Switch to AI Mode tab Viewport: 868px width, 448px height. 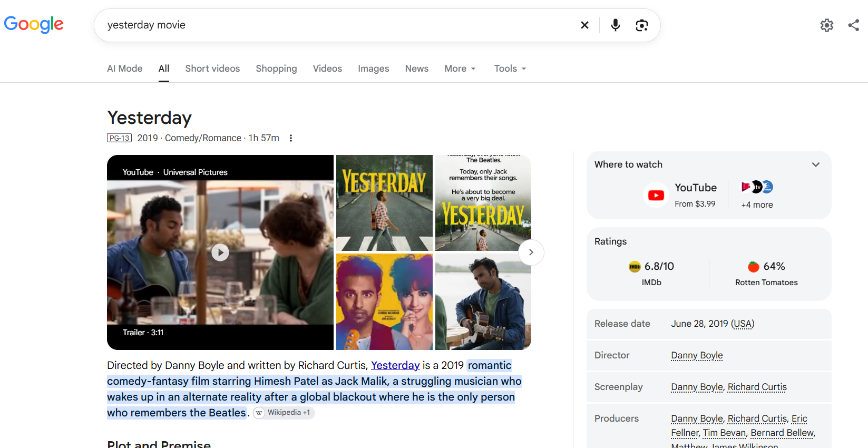tap(125, 69)
